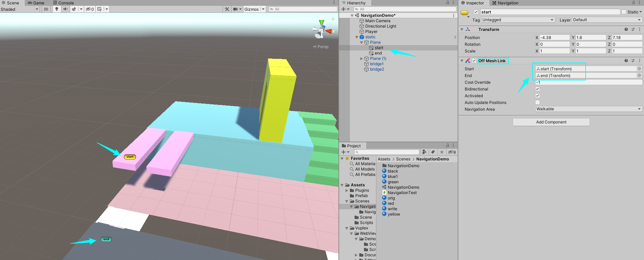
Task: Open Off Mesh Link presets icon
Action: (x=633, y=61)
